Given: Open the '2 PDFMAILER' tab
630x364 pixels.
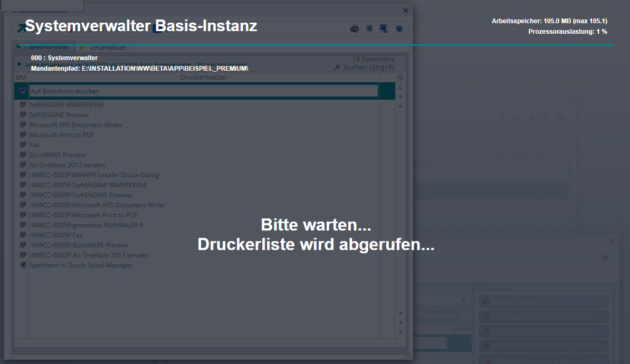Looking at the screenshot, I should (108, 47).
